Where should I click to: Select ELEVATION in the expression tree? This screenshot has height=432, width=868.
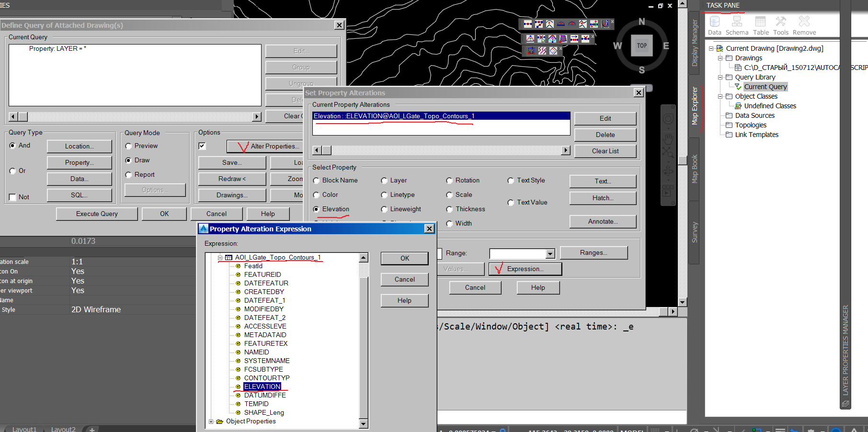coord(262,387)
